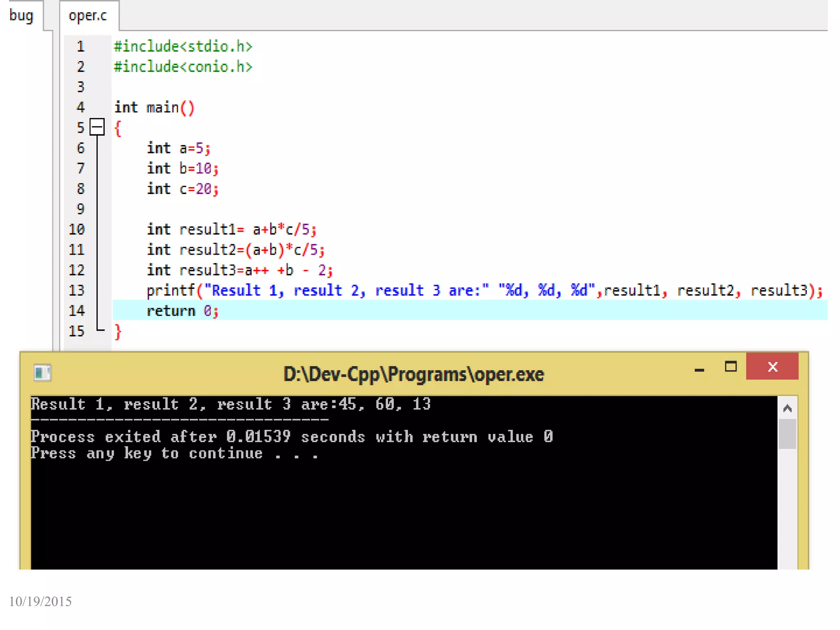Click line number 13 in gutter
This screenshot has width=840, height=630.
77,290
